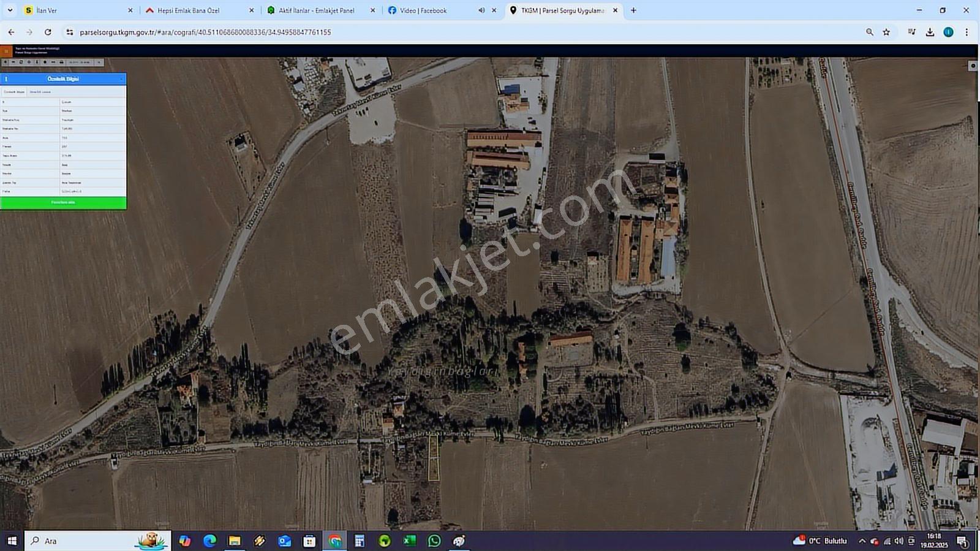Viewport: 980px width, 551px height.
Task: Switch to the İlan Ver browser tab
Action: [77, 10]
